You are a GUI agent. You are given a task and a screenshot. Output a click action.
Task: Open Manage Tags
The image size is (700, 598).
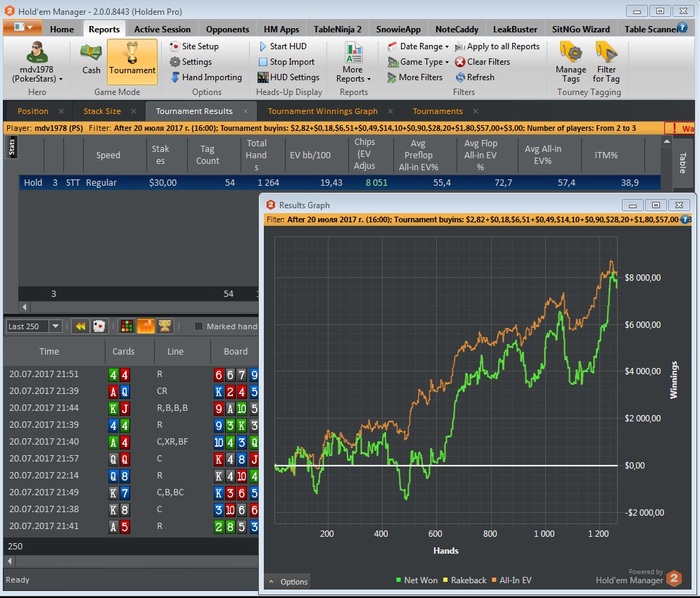tap(571, 62)
